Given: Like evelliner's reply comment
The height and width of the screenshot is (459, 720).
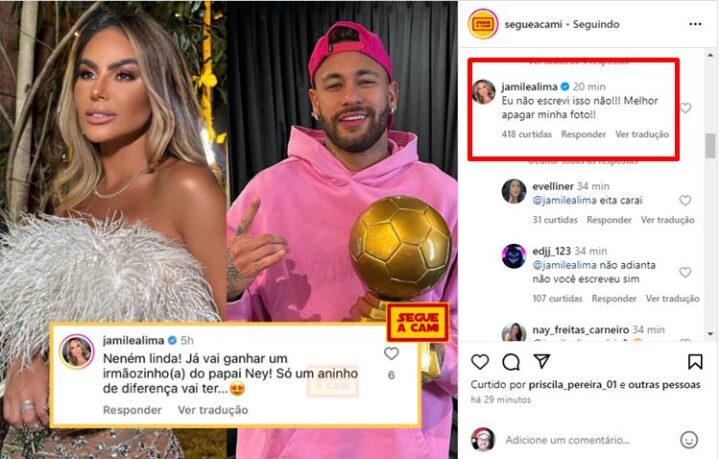Looking at the screenshot, I should (685, 201).
